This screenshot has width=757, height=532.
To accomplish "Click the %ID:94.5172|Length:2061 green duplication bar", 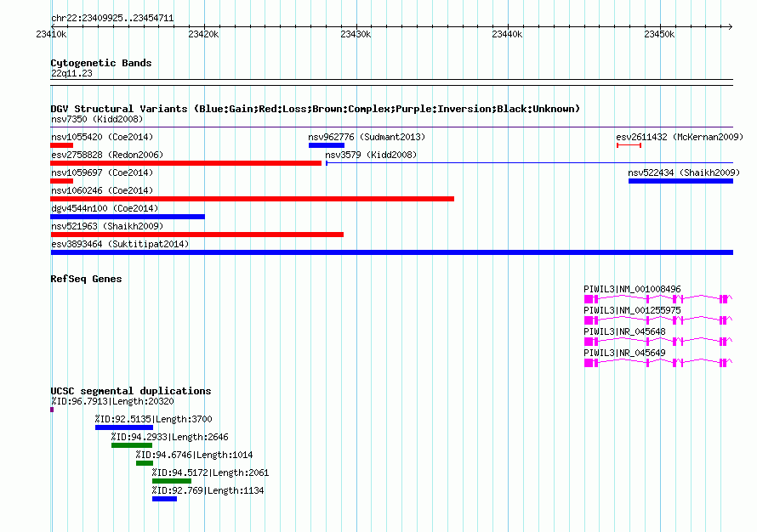I will [172, 481].
